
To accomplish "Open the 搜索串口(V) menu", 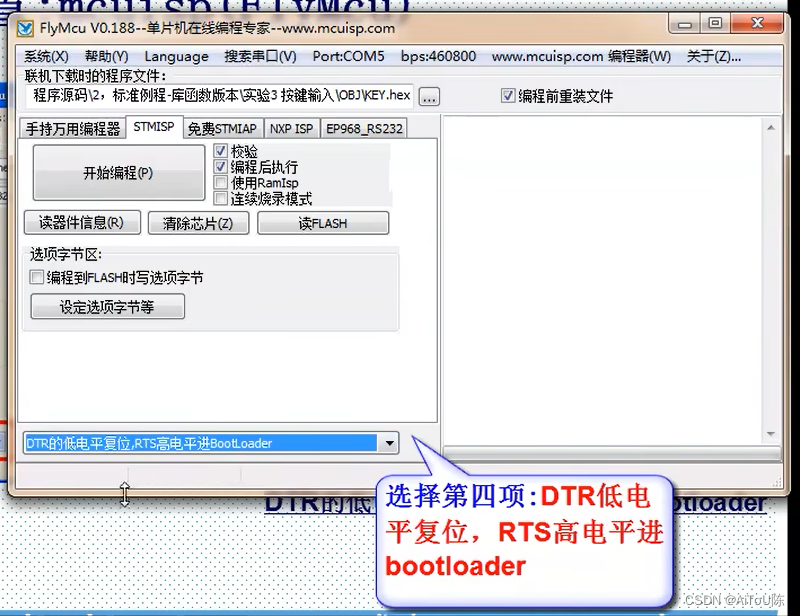I will 260,56.
